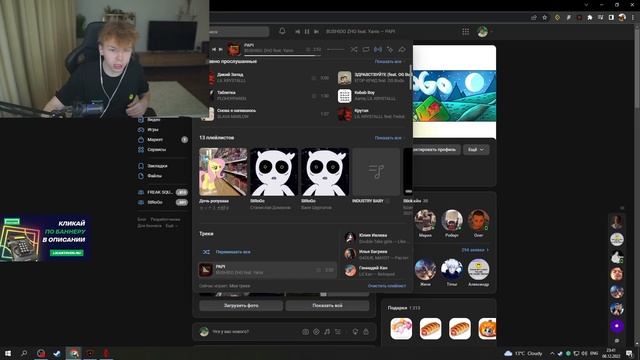Attach a photo with the camera icon

305,332
